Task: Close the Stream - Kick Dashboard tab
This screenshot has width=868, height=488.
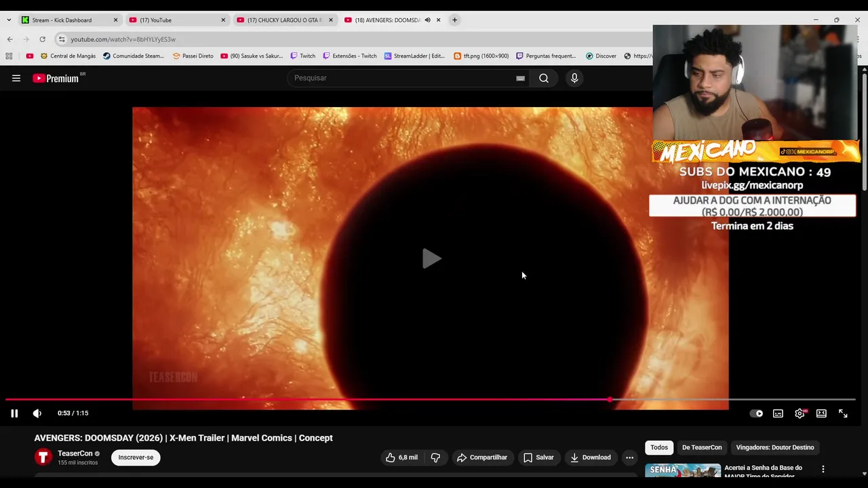Action: 115,20
